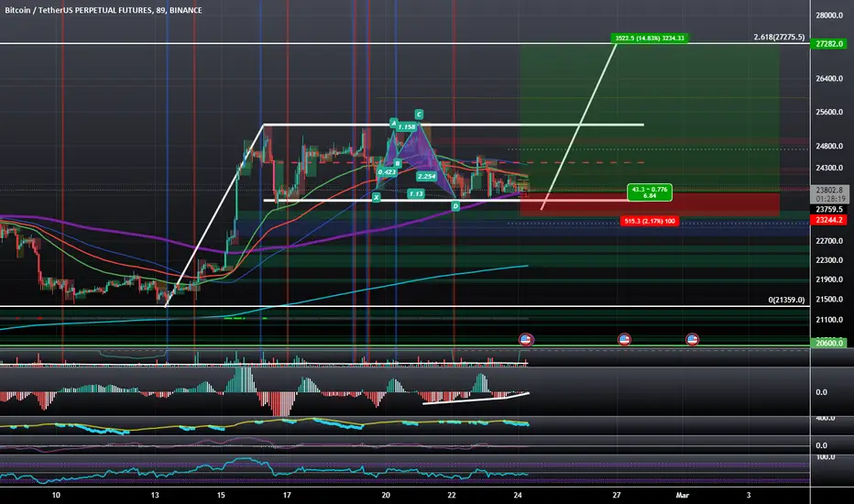
Task: Click date label 24 on the time axis
Action: click(518, 495)
